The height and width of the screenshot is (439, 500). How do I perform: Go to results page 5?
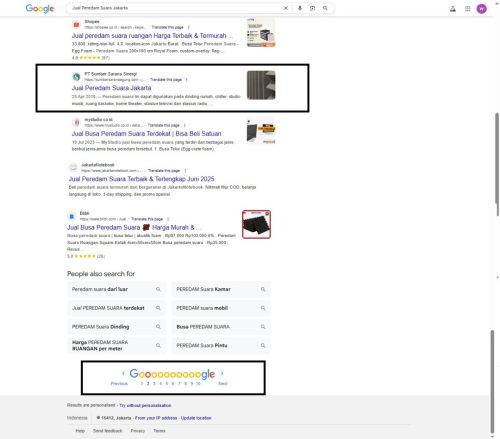pyautogui.click(x=167, y=384)
